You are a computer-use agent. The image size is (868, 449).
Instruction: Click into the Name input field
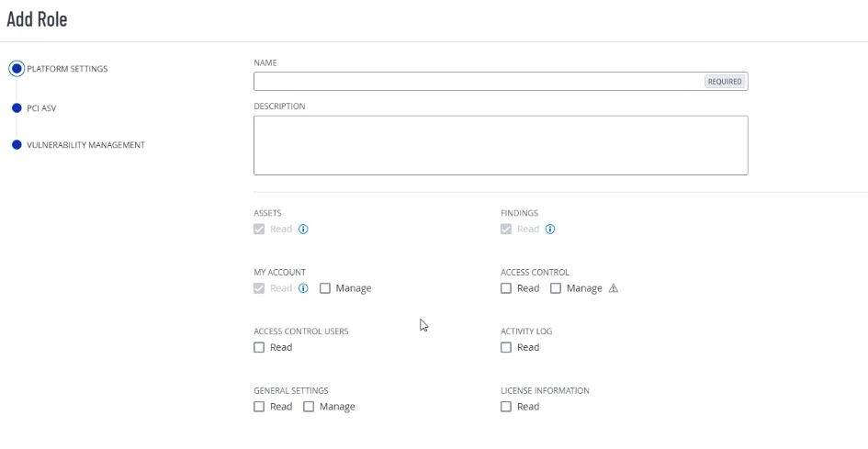point(478,82)
